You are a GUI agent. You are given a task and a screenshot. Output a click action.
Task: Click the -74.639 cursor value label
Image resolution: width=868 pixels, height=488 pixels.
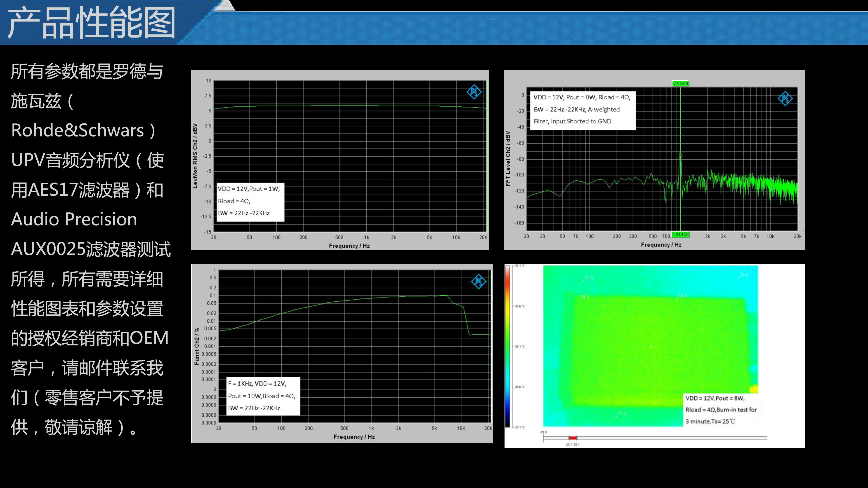[680, 84]
